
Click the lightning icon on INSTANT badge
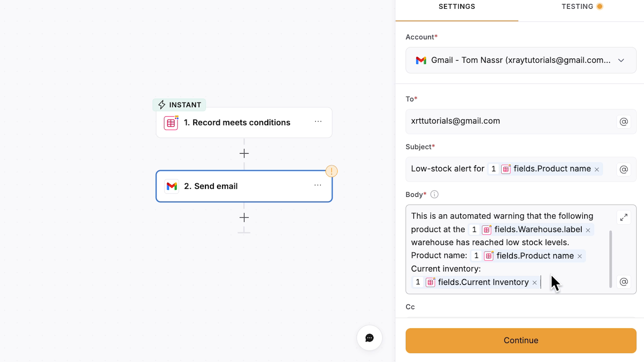[162, 105]
